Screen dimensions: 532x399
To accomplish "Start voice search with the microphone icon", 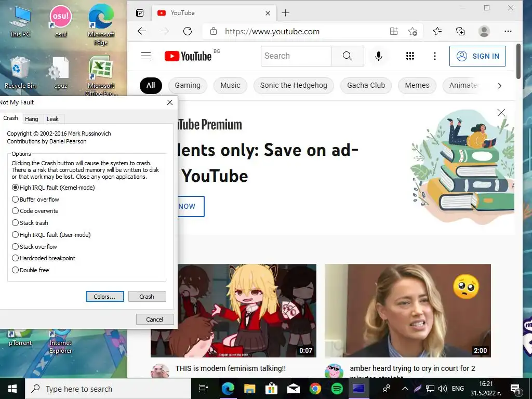I will click(379, 56).
